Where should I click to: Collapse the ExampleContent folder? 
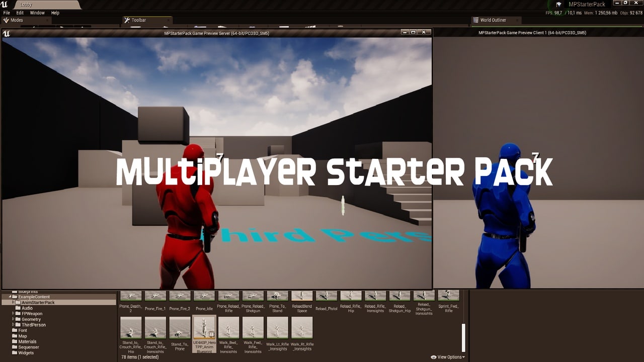coord(10,297)
